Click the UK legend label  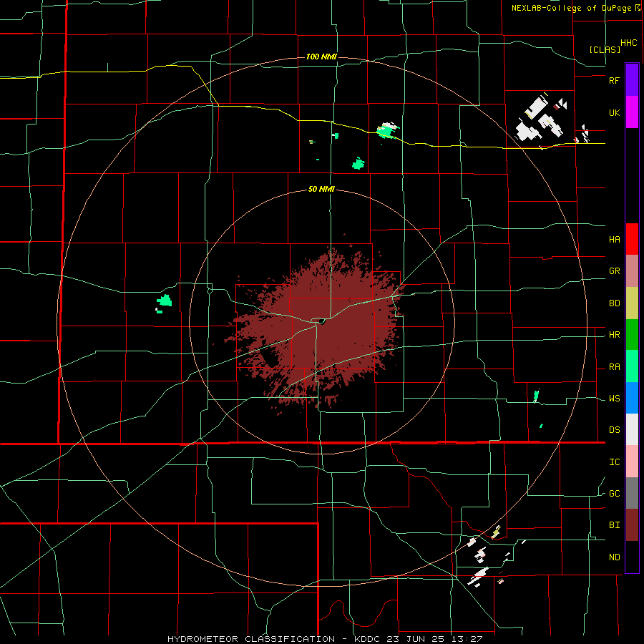tap(614, 112)
